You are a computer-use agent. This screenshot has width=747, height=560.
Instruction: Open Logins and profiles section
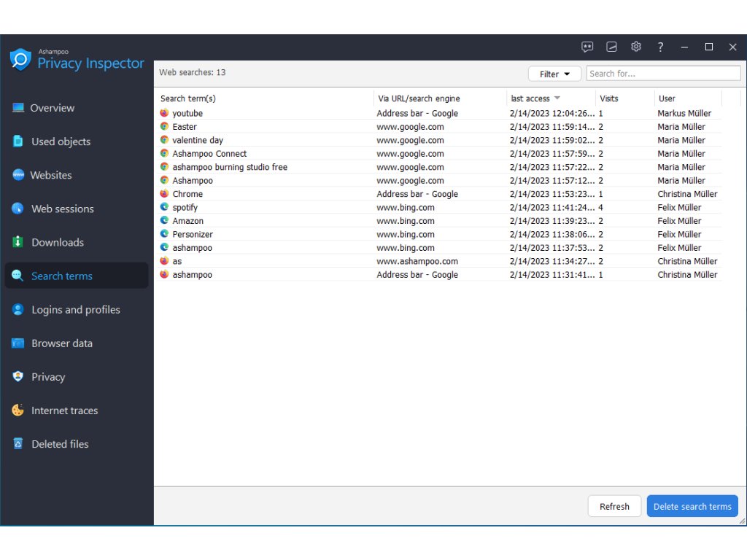[76, 309]
